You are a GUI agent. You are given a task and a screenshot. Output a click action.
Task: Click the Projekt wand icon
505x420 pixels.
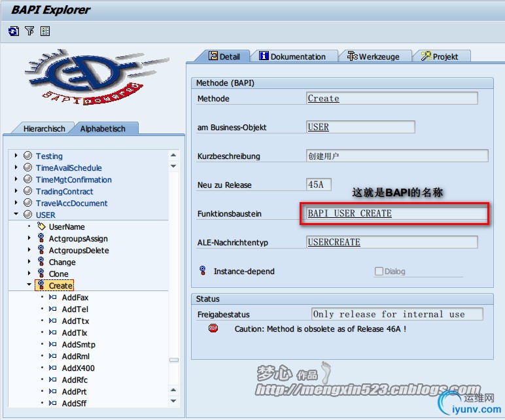tap(426, 56)
